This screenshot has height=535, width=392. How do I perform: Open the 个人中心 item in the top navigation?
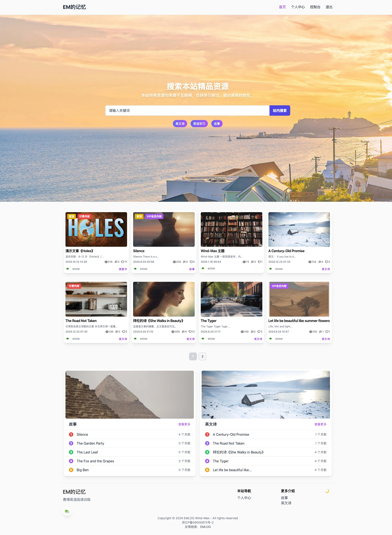298,7
